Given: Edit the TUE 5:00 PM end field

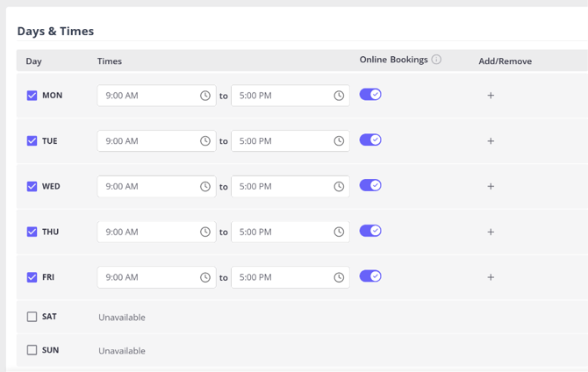Looking at the screenshot, I should (290, 141).
